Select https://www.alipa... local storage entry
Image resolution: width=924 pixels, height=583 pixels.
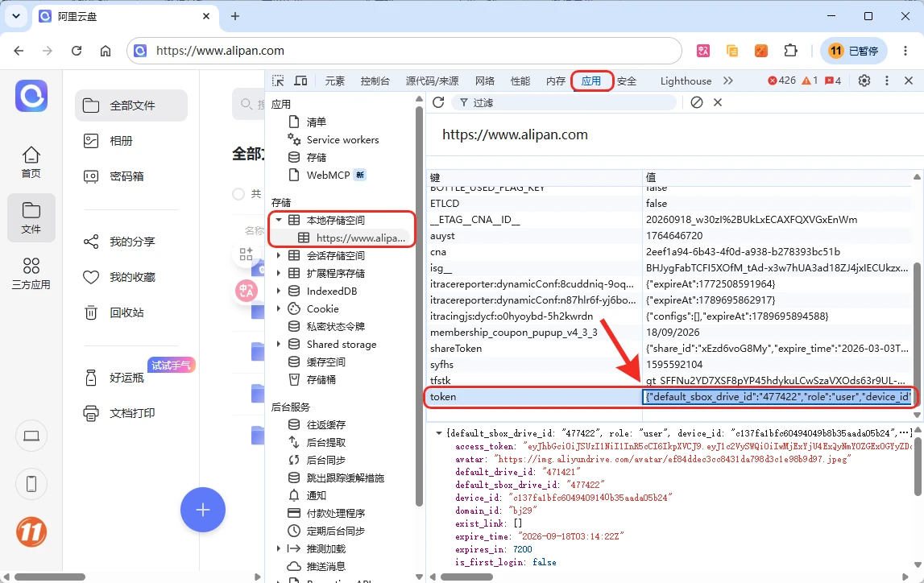[x=352, y=238]
